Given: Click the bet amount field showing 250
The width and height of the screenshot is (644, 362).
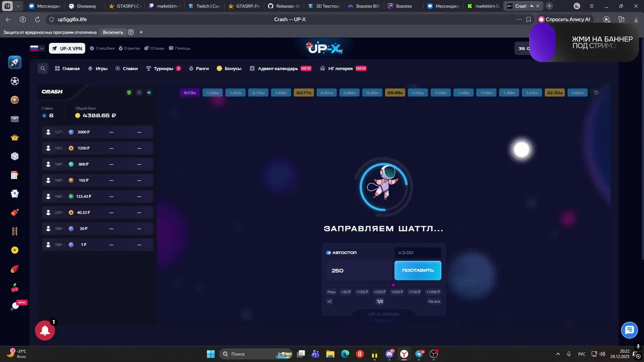Looking at the screenshot, I should click(x=359, y=270).
